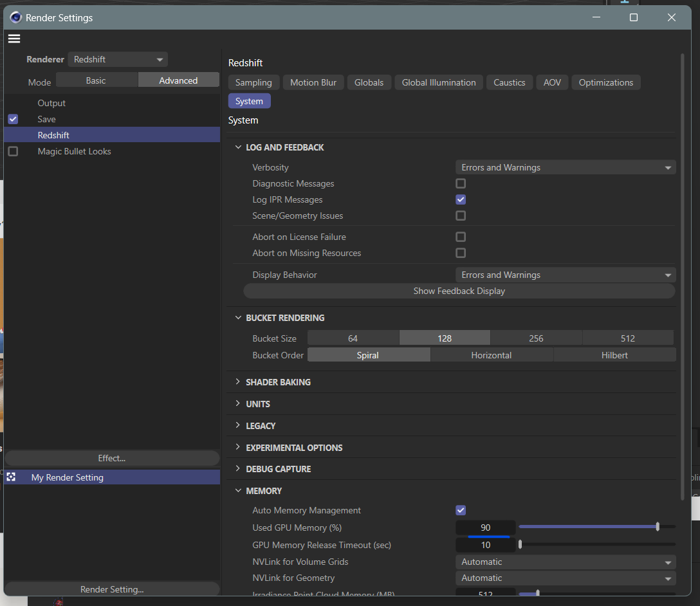Click the Used GPU Memory value field
The height and width of the screenshot is (606, 700).
pyautogui.click(x=486, y=528)
